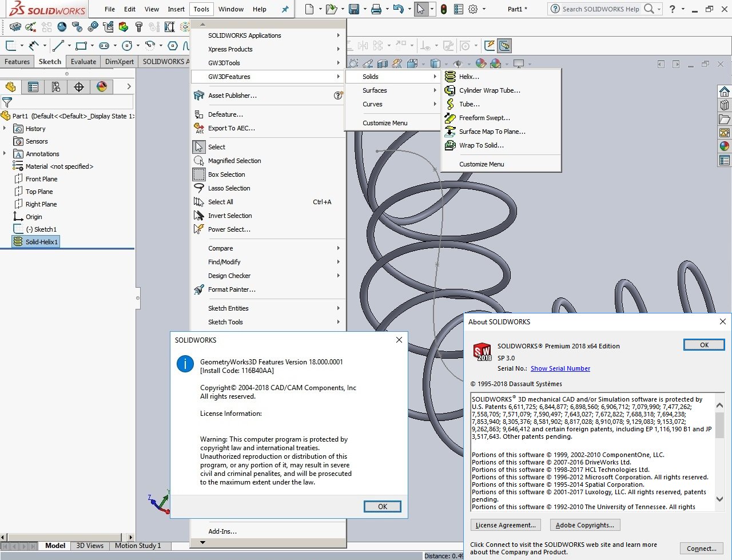Open the DimXpertManager crosshair tab icon
The width and height of the screenshot is (732, 560).
79,87
